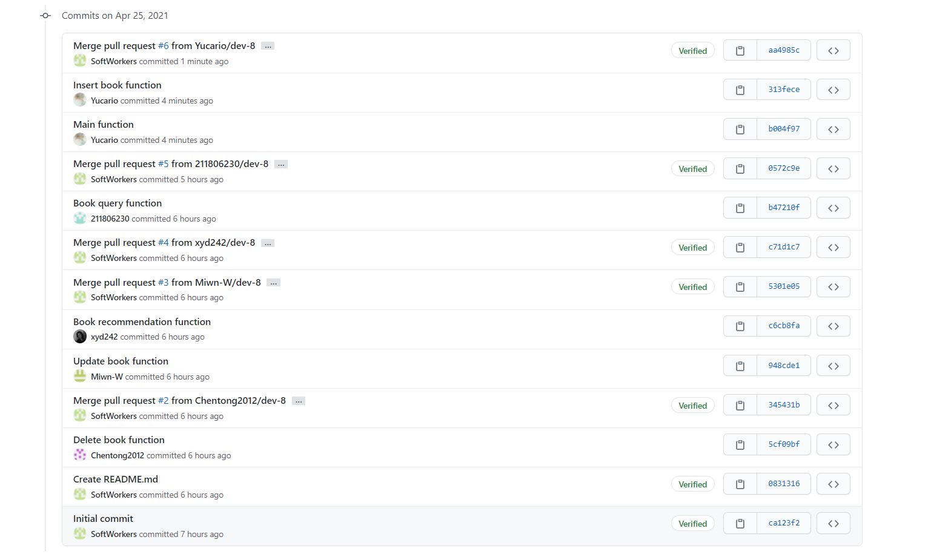Copy full SHA for commit aa4985c

pyautogui.click(x=740, y=51)
